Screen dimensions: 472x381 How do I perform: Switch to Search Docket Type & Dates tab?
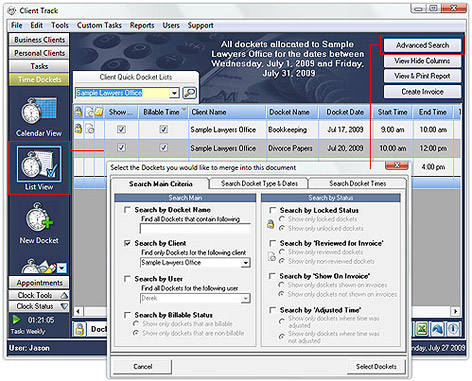click(x=259, y=183)
